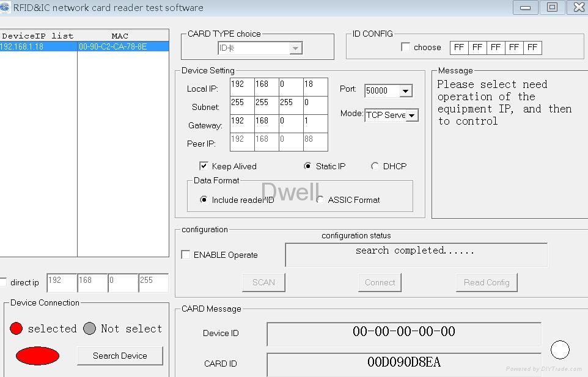This screenshot has width=588, height=377.
Task: Check the ENABLE Operate checkbox
Action: click(x=186, y=255)
